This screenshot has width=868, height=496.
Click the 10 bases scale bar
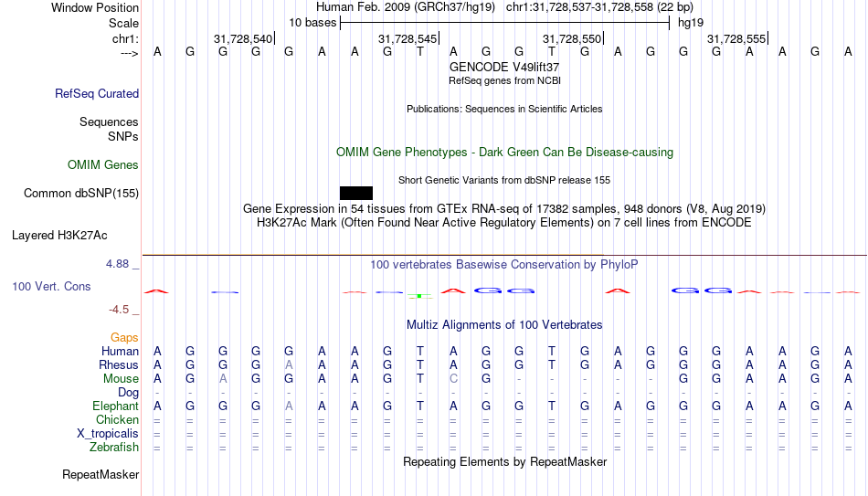[x=505, y=23]
